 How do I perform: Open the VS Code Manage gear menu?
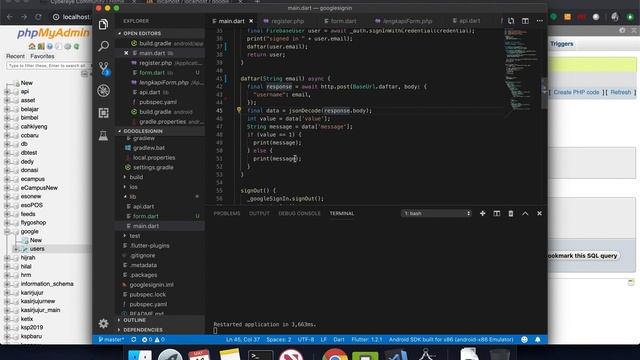tap(103, 323)
